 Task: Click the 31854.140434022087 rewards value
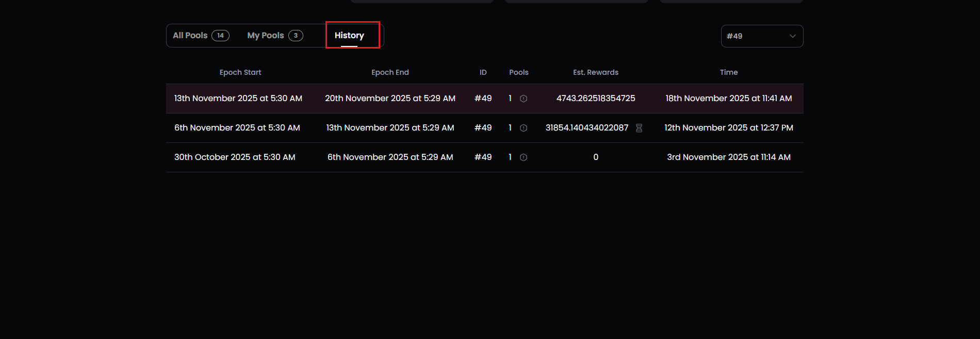tap(587, 128)
